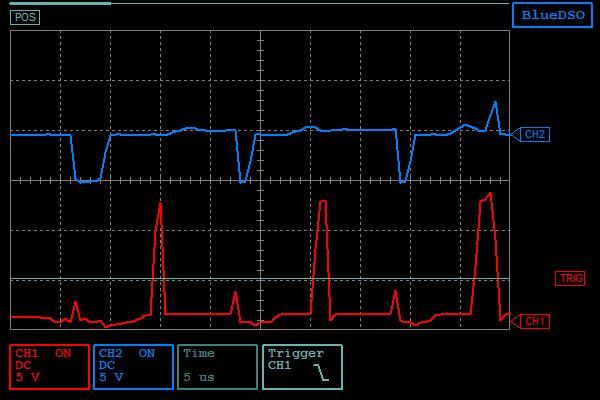Click the horizontal position scrollbar at top
Viewport: 600px width, 400px height.
pos(259,3)
